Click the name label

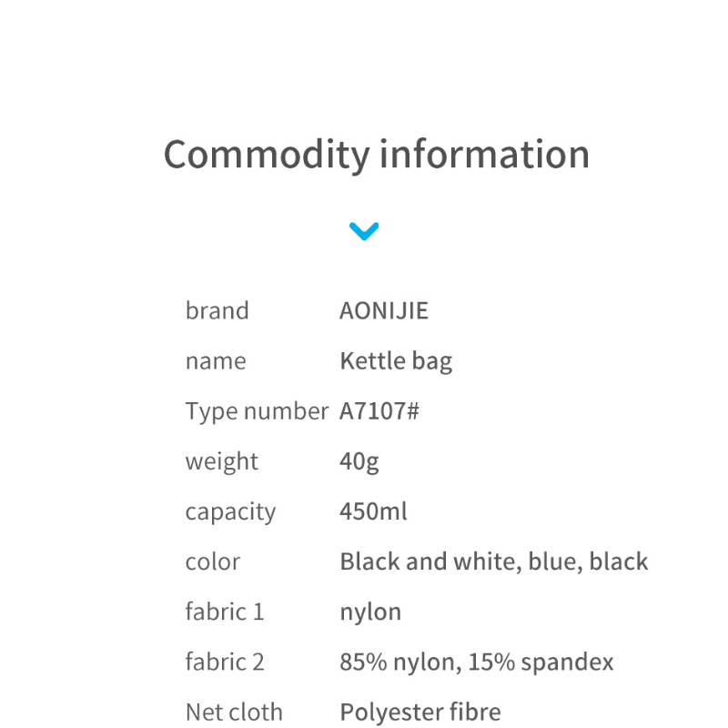[216, 361]
